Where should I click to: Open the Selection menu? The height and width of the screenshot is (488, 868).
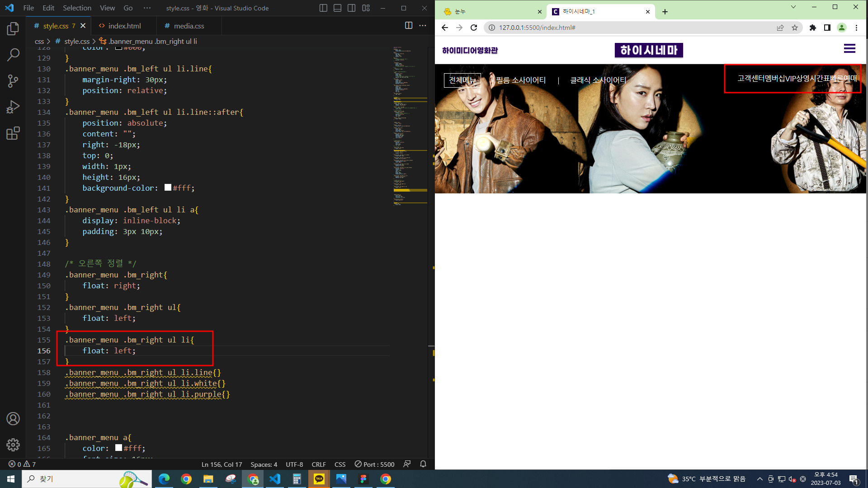pos(77,8)
